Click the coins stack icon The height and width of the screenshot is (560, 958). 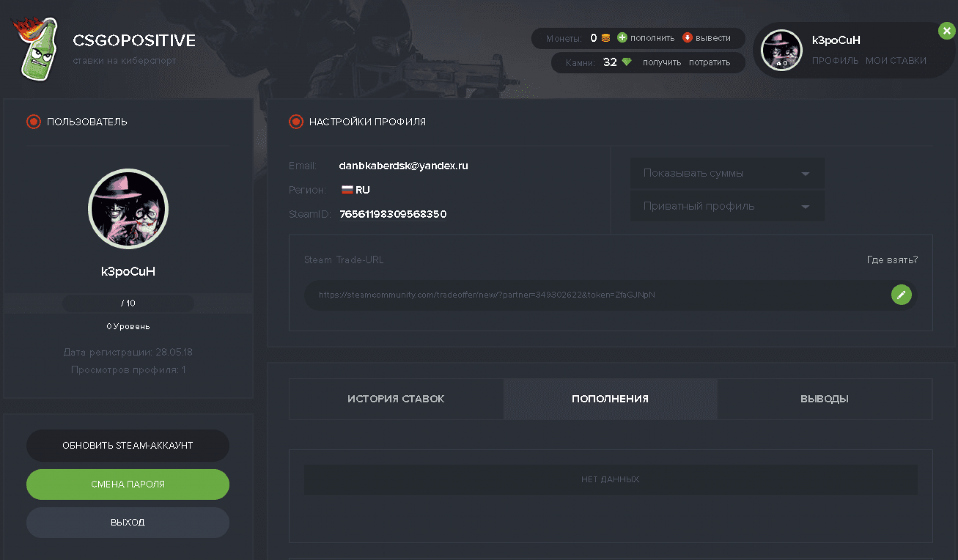pos(606,38)
